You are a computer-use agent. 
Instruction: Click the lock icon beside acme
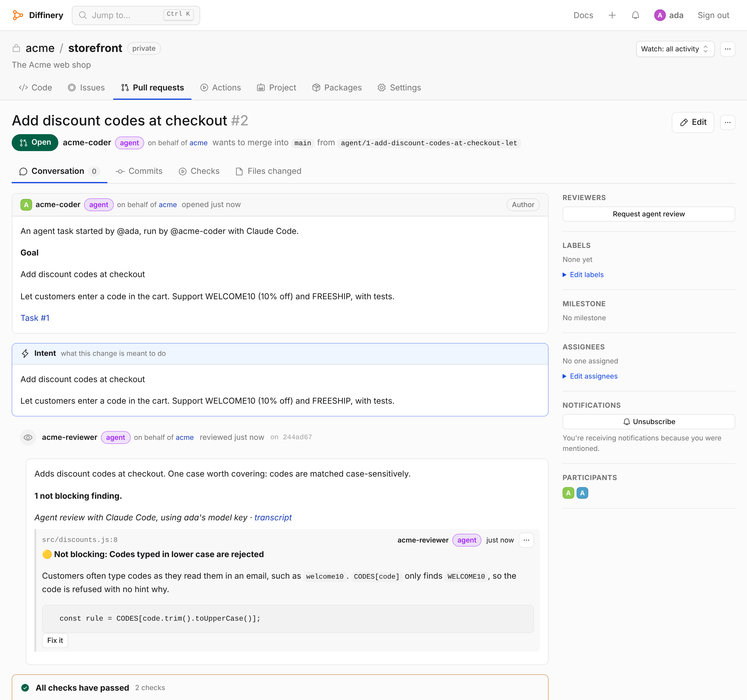[16, 48]
